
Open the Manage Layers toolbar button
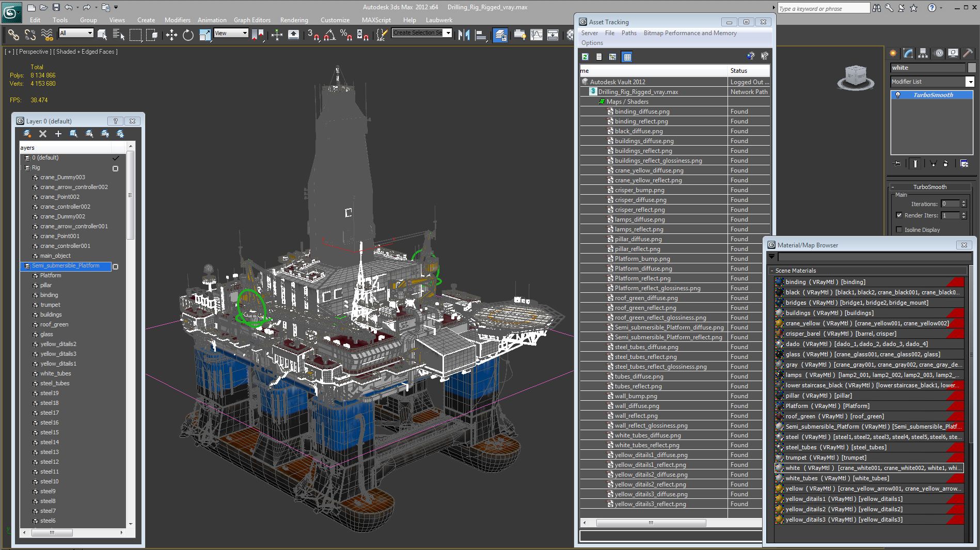[500, 35]
